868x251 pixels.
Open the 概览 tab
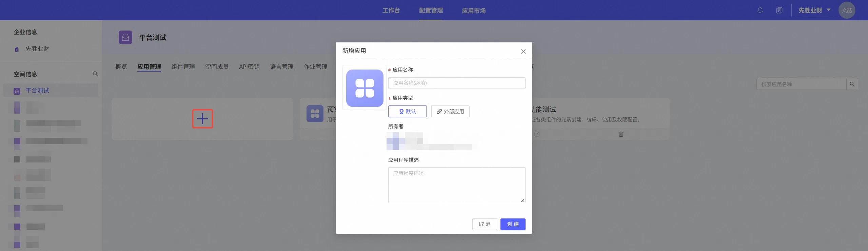[121, 67]
